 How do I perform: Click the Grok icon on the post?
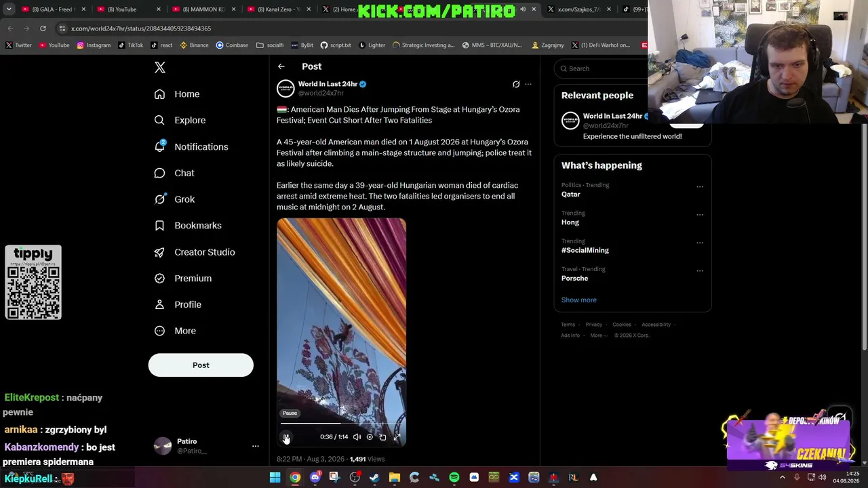(516, 84)
